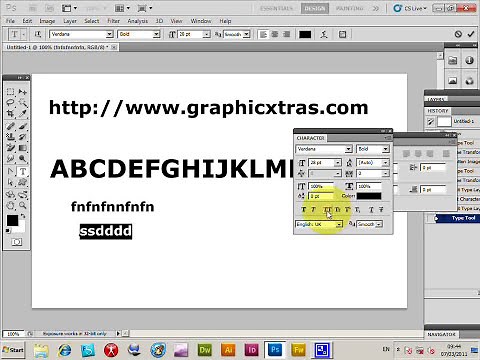Swap foreground and background colors
480x360 pixels.
point(23,216)
